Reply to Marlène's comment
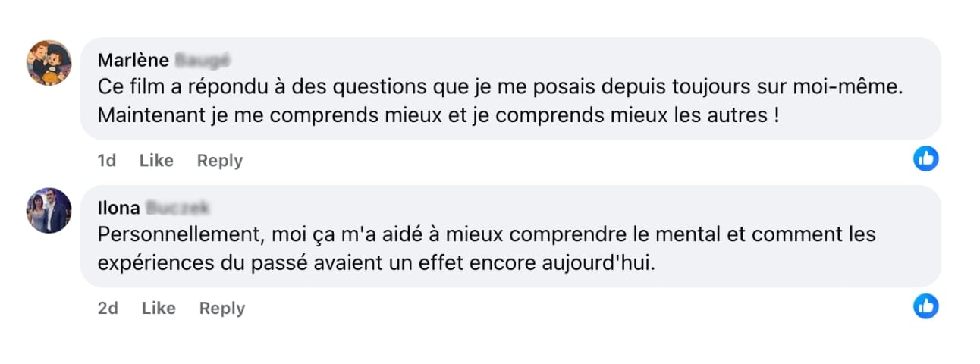The image size is (980, 364). click(x=220, y=161)
